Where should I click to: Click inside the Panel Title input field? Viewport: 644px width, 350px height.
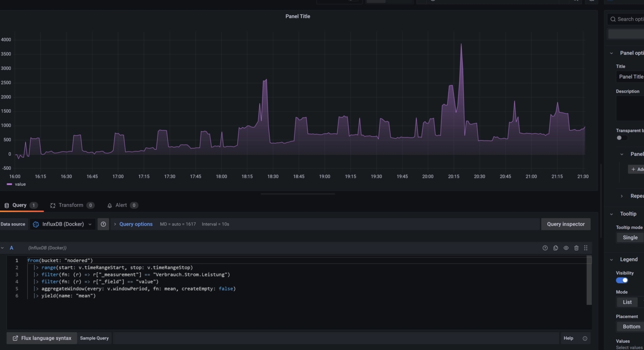pos(631,76)
